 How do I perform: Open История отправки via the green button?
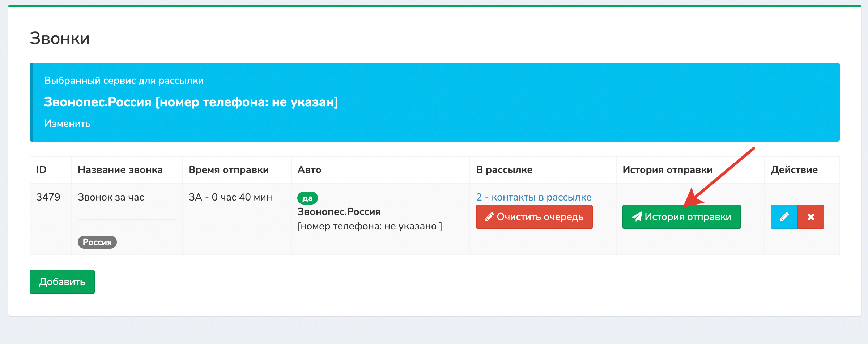[681, 217]
